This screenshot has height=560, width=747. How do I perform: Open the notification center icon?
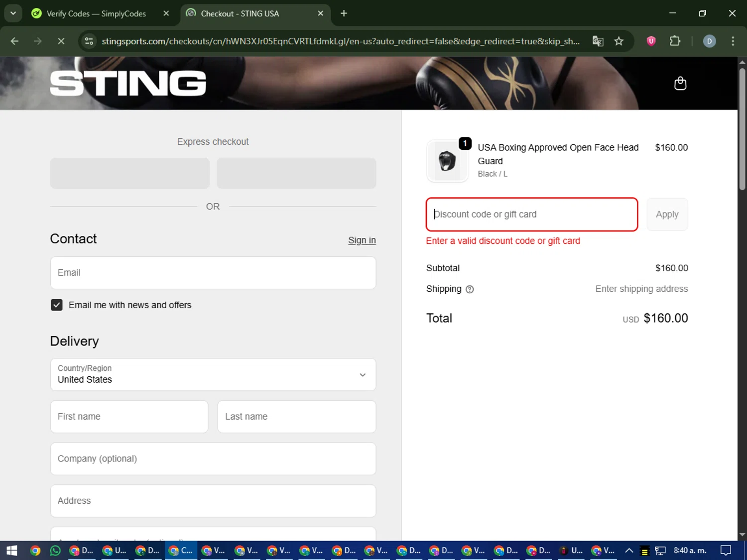[x=726, y=551]
